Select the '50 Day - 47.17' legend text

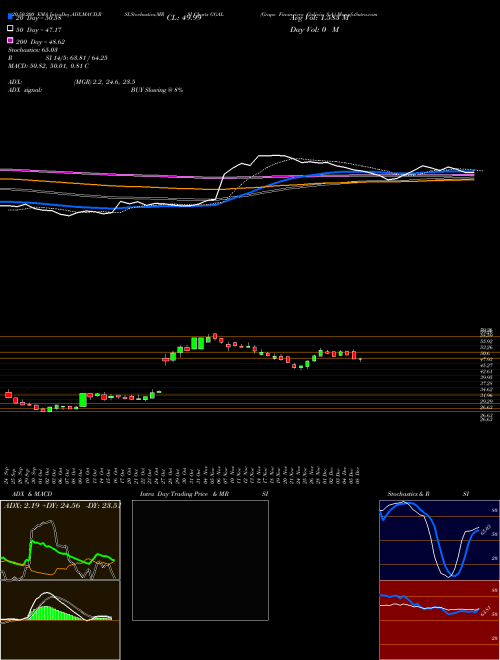coord(38,30)
